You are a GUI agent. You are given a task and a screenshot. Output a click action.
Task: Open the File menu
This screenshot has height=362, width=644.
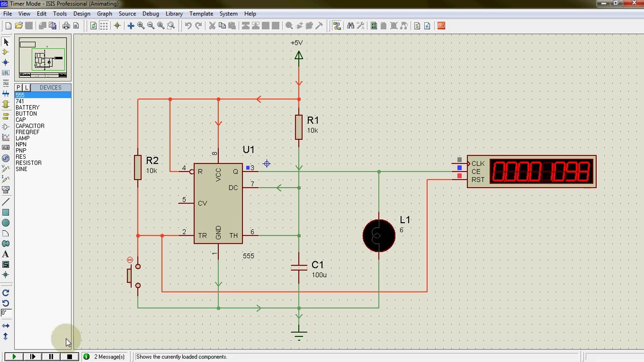click(x=8, y=14)
